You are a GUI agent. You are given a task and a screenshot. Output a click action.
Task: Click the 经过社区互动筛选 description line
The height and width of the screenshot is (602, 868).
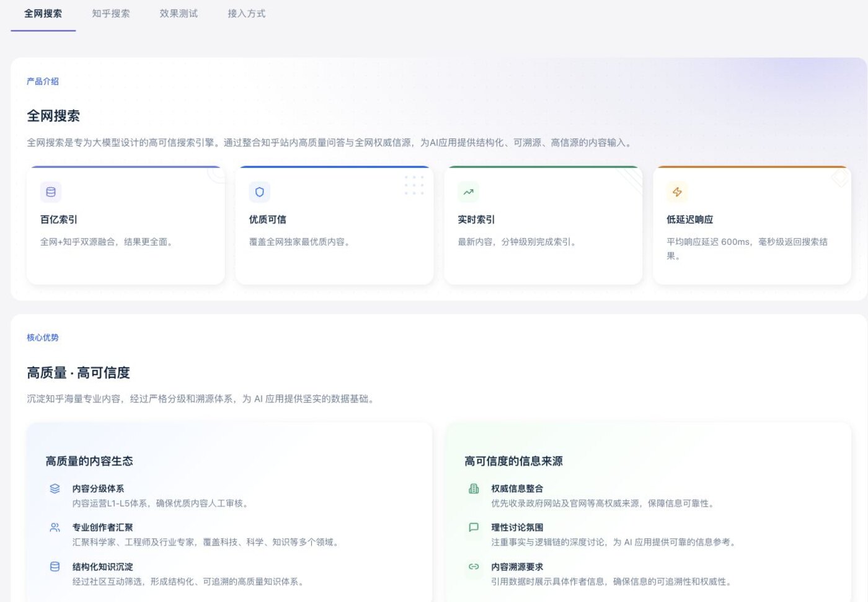(x=190, y=582)
